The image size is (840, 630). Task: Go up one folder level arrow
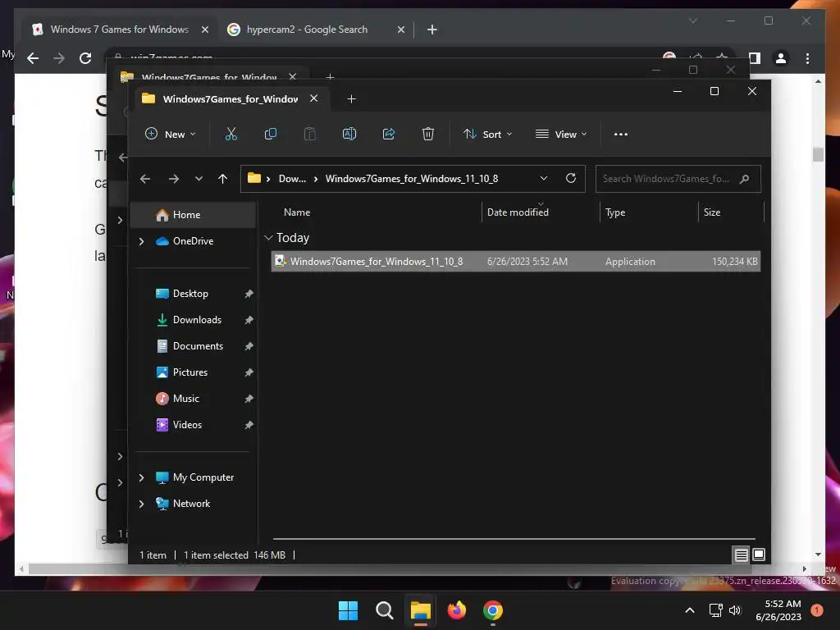pyautogui.click(x=223, y=178)
